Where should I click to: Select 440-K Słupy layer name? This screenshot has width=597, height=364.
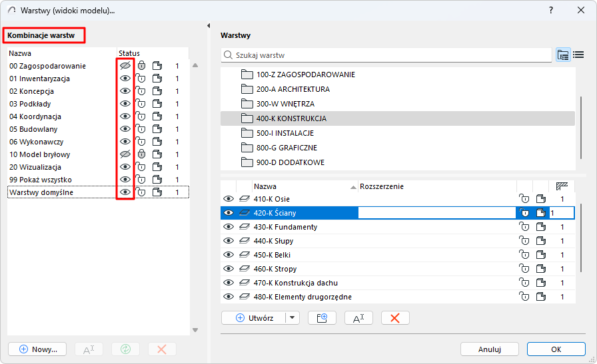(273, 241)
